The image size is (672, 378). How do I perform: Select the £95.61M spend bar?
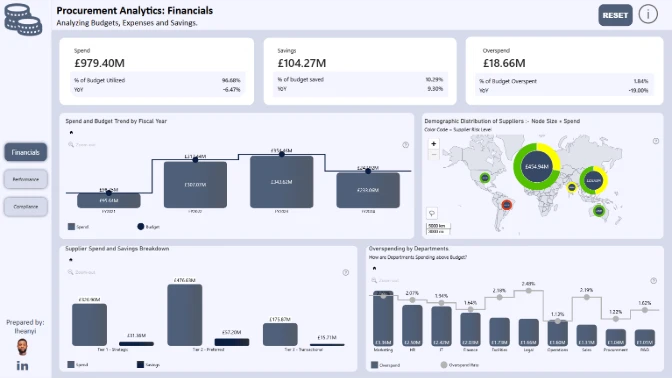(108, 201)
